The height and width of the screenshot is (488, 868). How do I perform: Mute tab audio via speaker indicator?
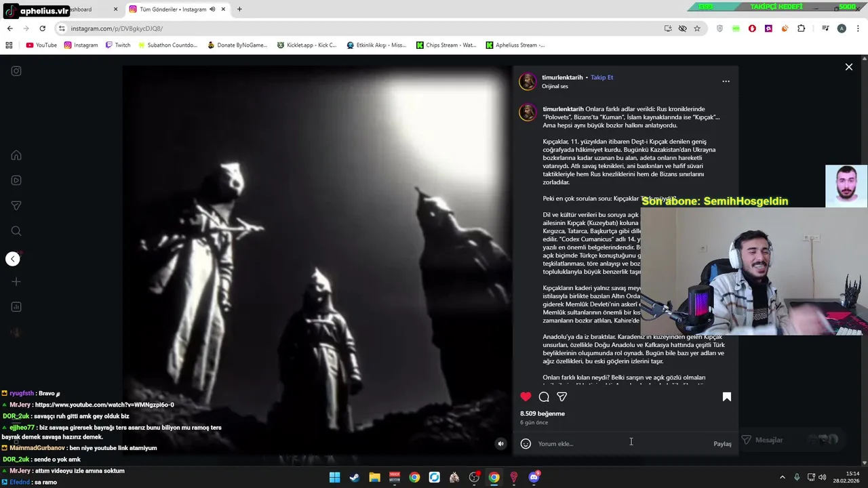coord(212,9)
